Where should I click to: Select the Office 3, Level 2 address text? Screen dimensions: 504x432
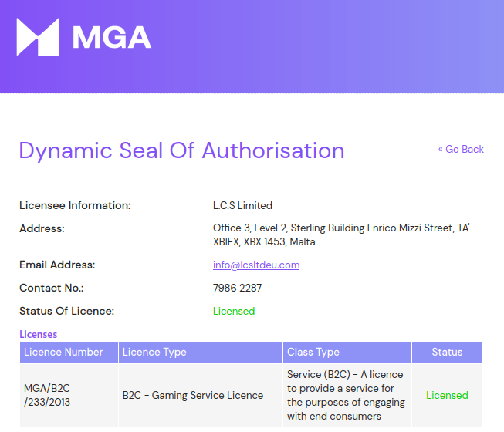pyautogui.click(x=341, y=235)
